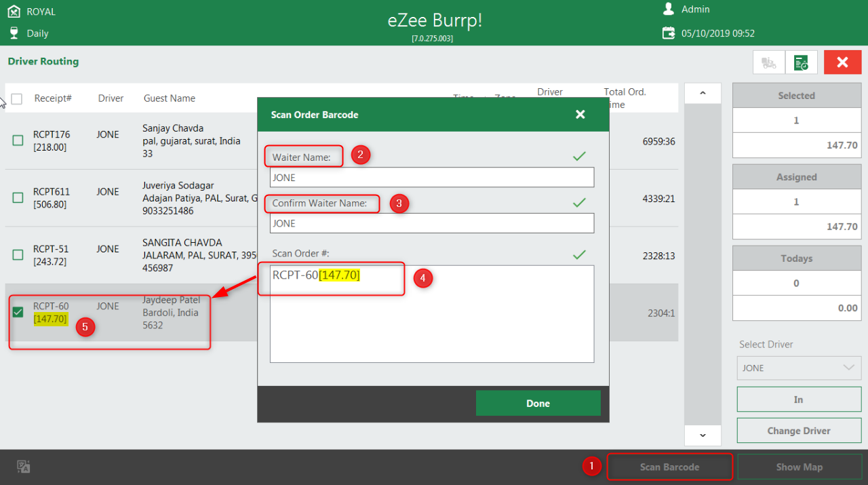Click the date and time 05/10/2019 09:52
Viewport: 868px width, 485px height.
coord(718,33)
